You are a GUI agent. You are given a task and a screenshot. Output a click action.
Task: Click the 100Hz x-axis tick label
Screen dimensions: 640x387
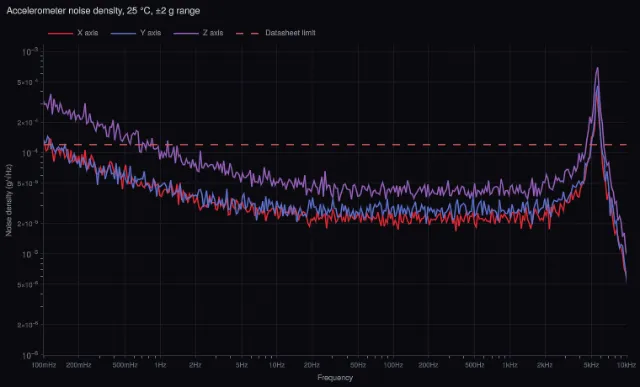click(393, 365)
